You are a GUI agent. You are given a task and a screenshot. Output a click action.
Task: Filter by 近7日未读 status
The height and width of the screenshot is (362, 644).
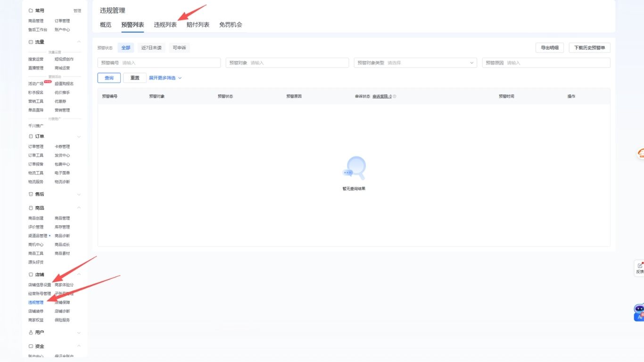coord(151,48)
